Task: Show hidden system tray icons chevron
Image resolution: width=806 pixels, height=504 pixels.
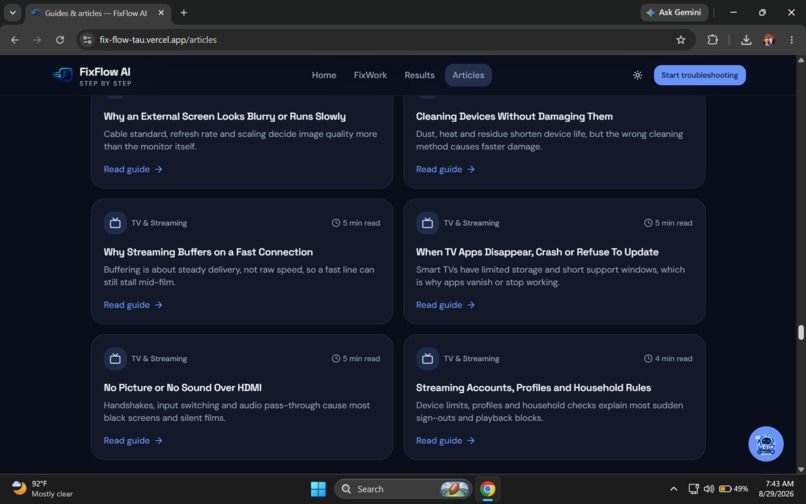Action: pos(673,489)
